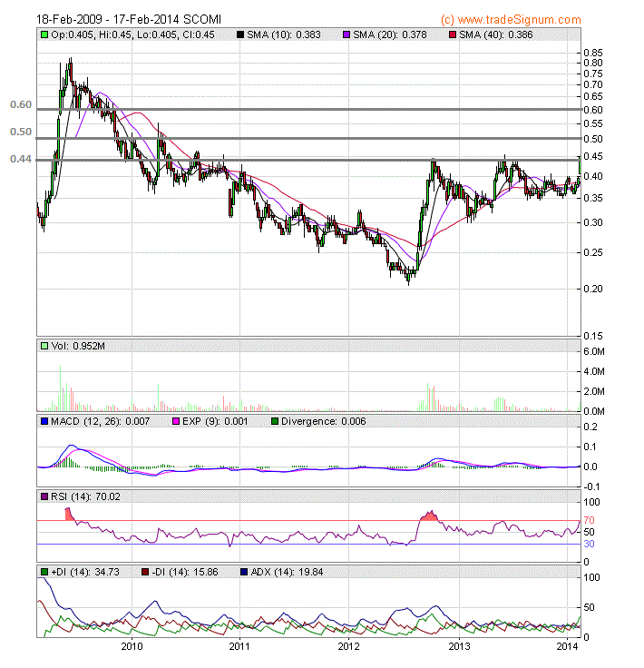Click the green +DI (14) legend swatch

pyautogui.click(x=44, y=572)
